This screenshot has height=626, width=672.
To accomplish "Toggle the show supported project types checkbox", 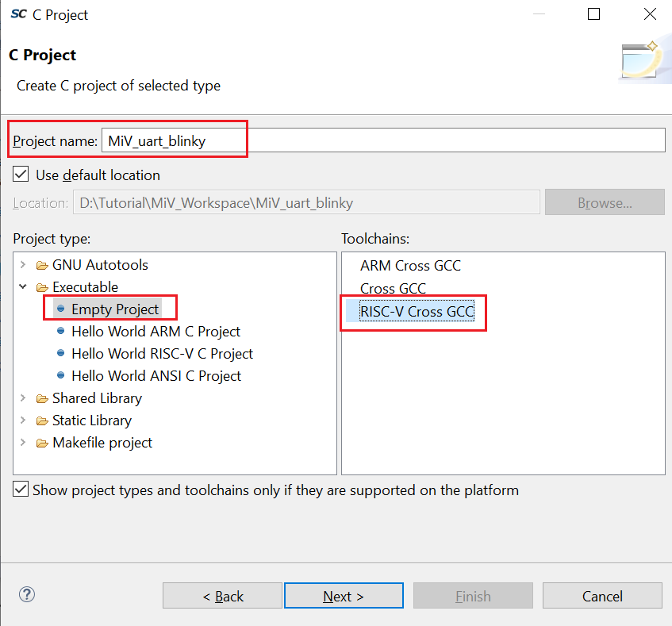I will (x=21, y=490).
